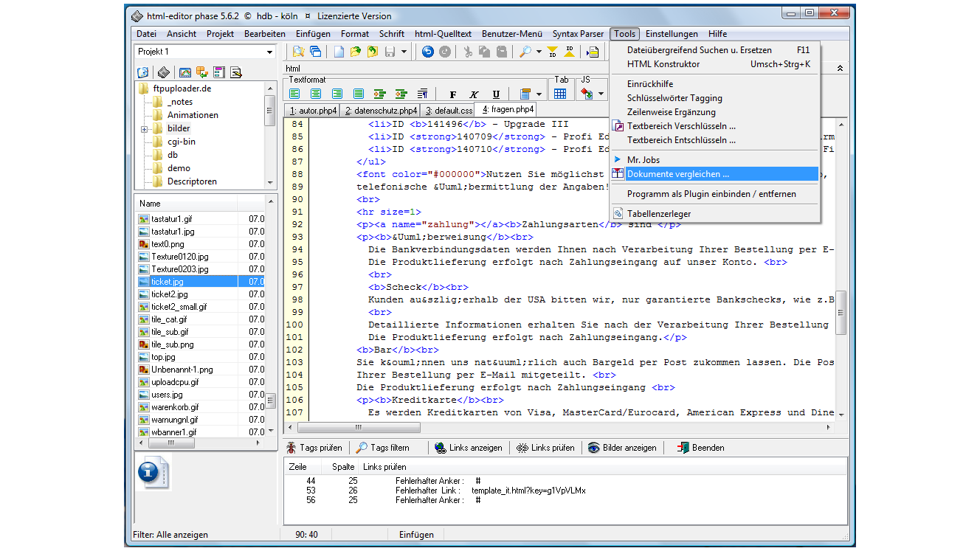Click the Bilder anzeigen button

point(621,448)
